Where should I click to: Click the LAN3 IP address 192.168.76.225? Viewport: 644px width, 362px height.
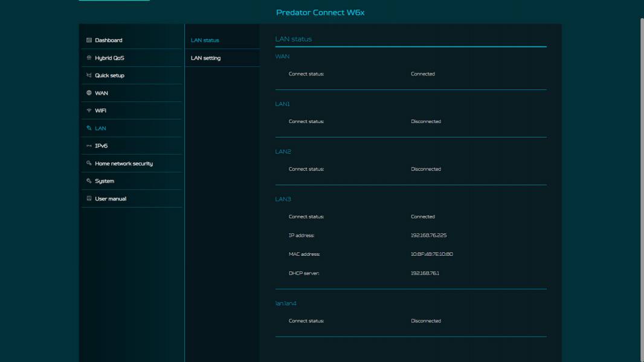tap(429, 235)
